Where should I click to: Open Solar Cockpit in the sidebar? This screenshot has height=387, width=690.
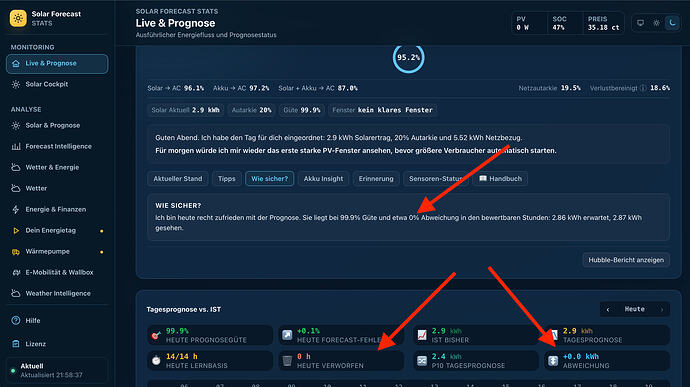point(57,84)
